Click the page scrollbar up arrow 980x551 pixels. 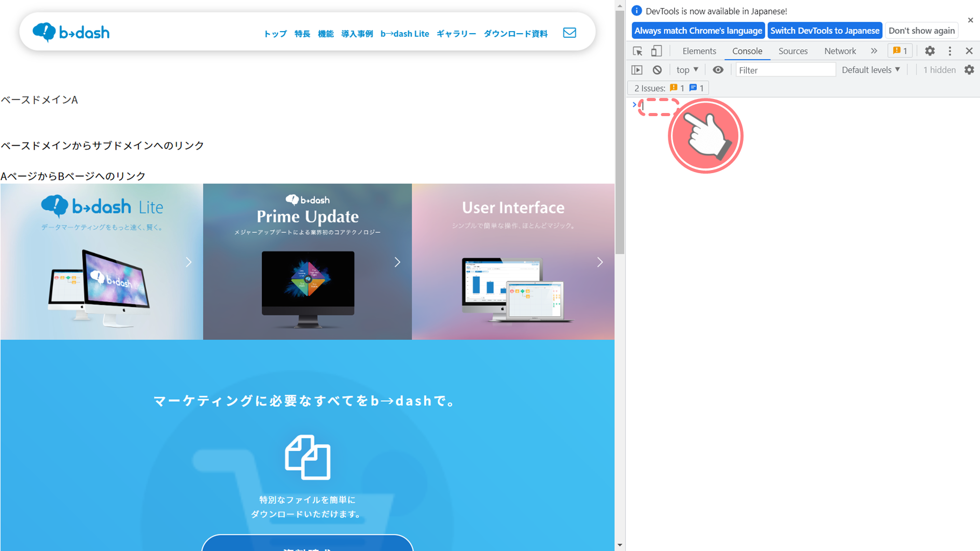pos(620,5)
